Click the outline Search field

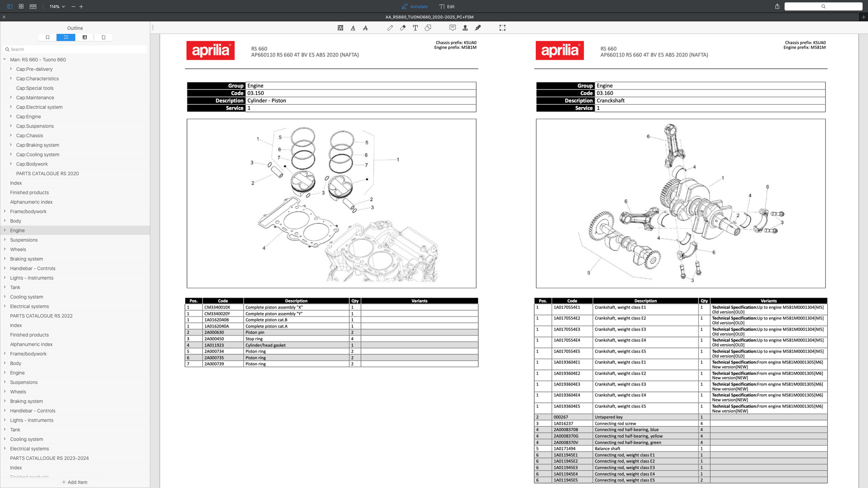point(76,49)
